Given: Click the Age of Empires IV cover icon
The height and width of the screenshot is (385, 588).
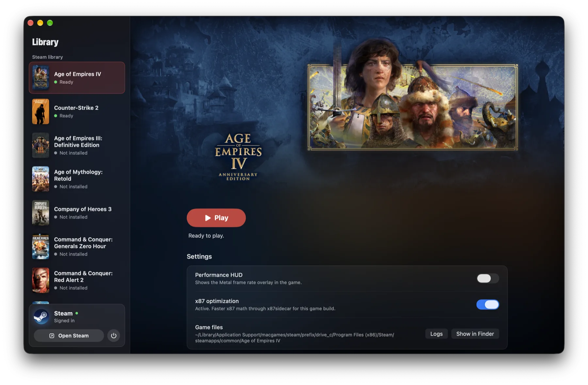Looking at the screenshot, I should (x=41, y=78).
